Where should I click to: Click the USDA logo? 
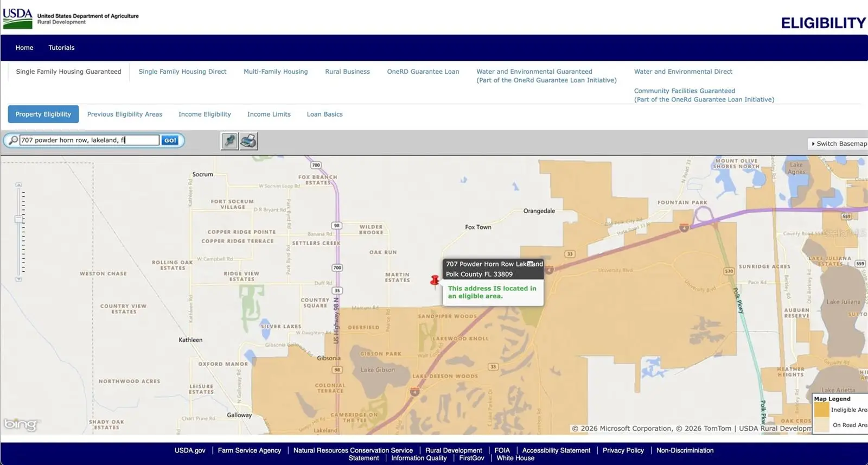coord(17,18)
